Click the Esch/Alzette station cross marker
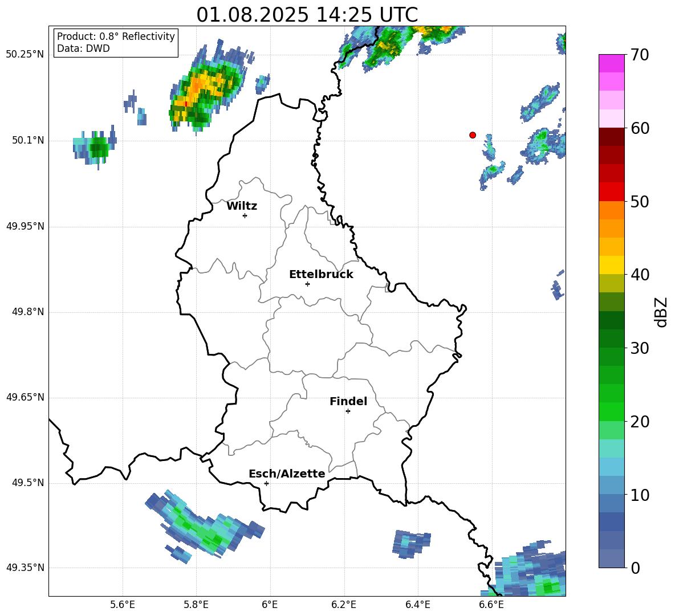The width and height of the screenshot is (675, 616). coord(266,483)
